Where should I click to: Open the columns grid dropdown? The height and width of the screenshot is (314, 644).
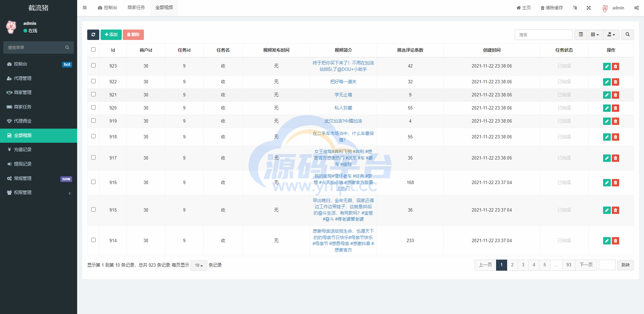(x=595, y=35)
